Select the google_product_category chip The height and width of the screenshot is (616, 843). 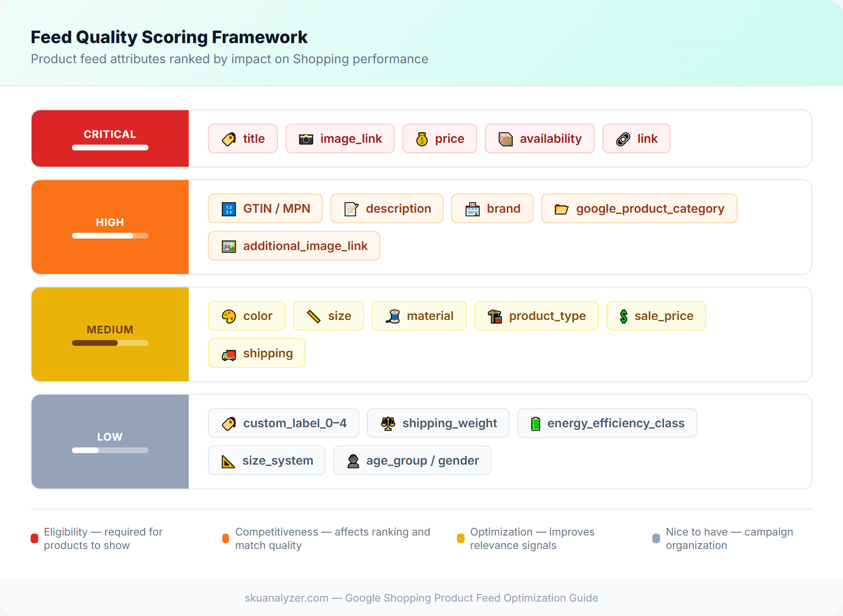click(639, 208)
